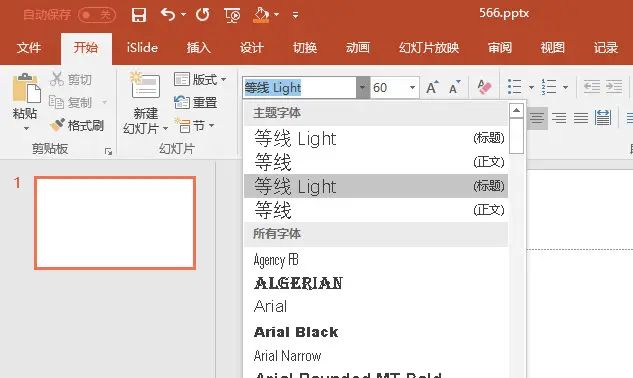Open the 设计 ribbon tab
This screenshot has height=378, width=633.
[x=252, y=48]
